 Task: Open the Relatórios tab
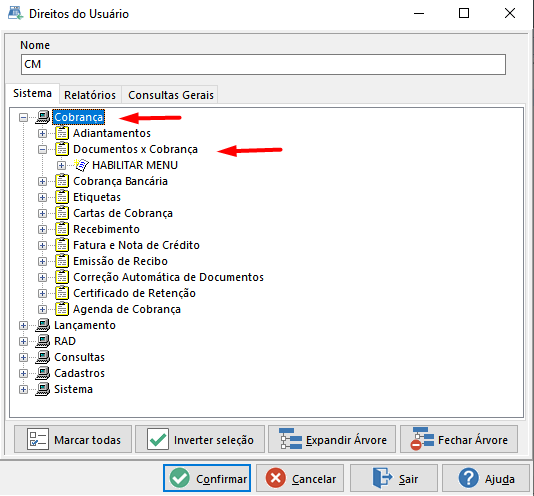tap(90, 95)
